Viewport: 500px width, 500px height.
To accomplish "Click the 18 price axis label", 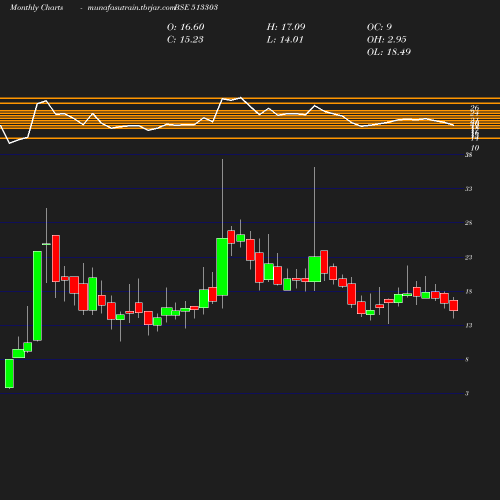I will [469, 292].
